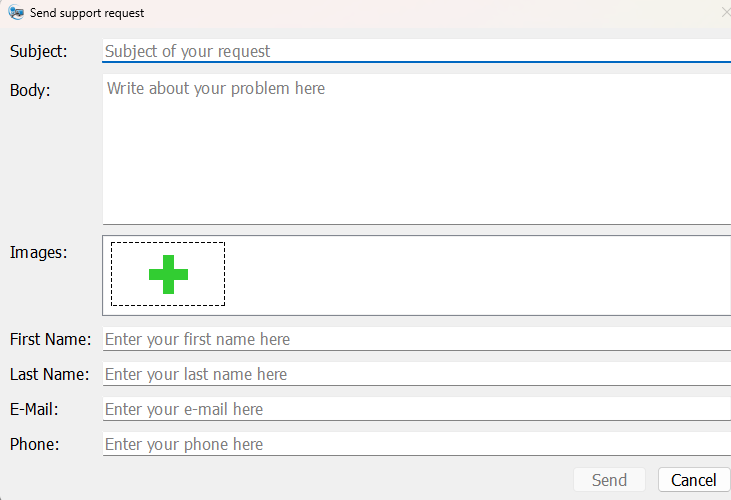This screenshot has height=500, width=731.
Task: Close the Send support request dialog
Action: [x=725, y=13]
